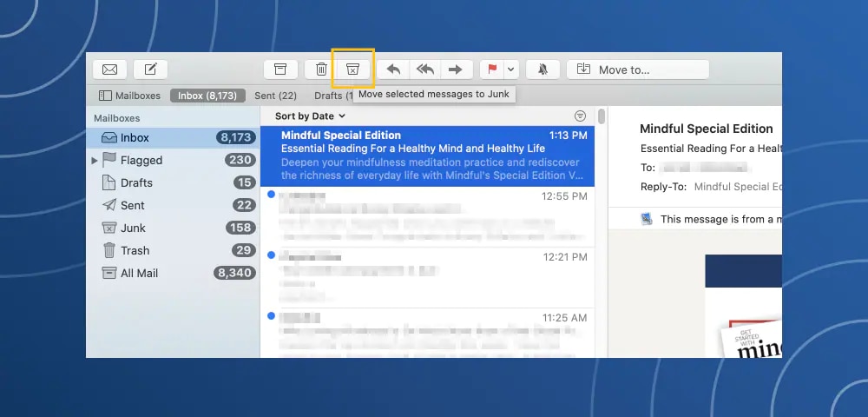Click the Get Mail envelope button

click(109, 69)
